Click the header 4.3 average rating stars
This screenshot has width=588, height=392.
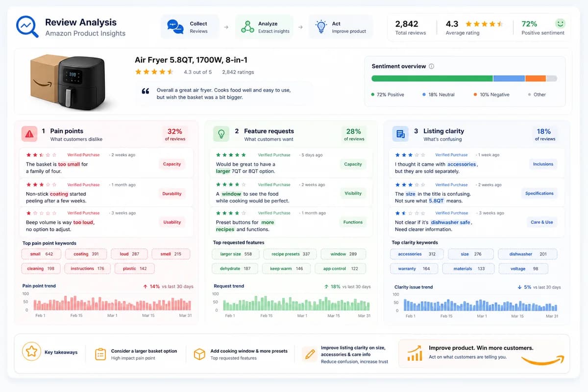coord(484,24)
